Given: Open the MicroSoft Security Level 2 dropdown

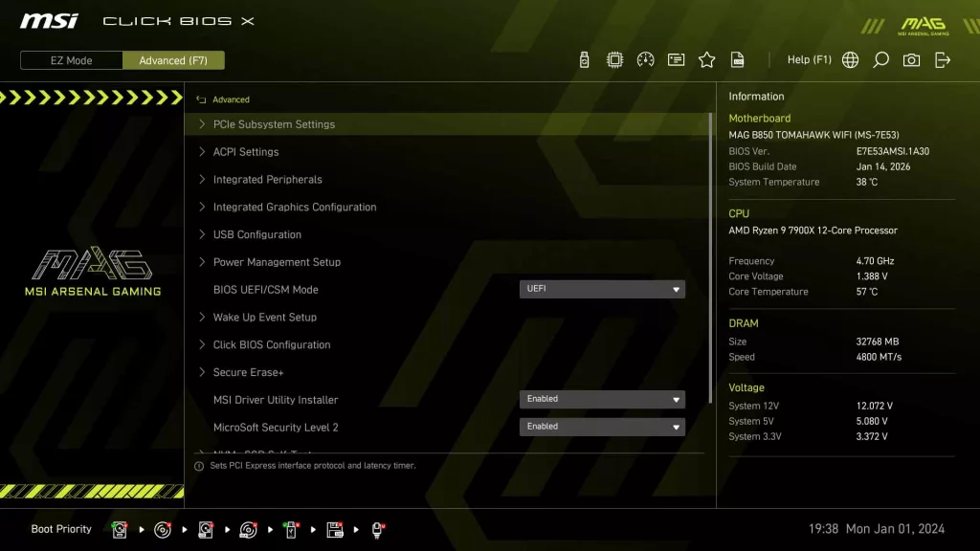Looking at the screenshot, I should pyautogui.click(x=601, y=427).
